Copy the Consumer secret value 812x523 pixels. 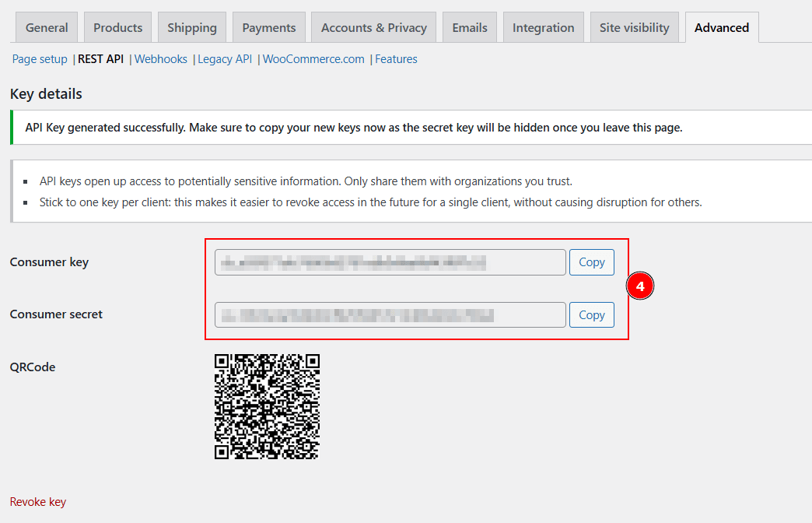tap(591, 315)
